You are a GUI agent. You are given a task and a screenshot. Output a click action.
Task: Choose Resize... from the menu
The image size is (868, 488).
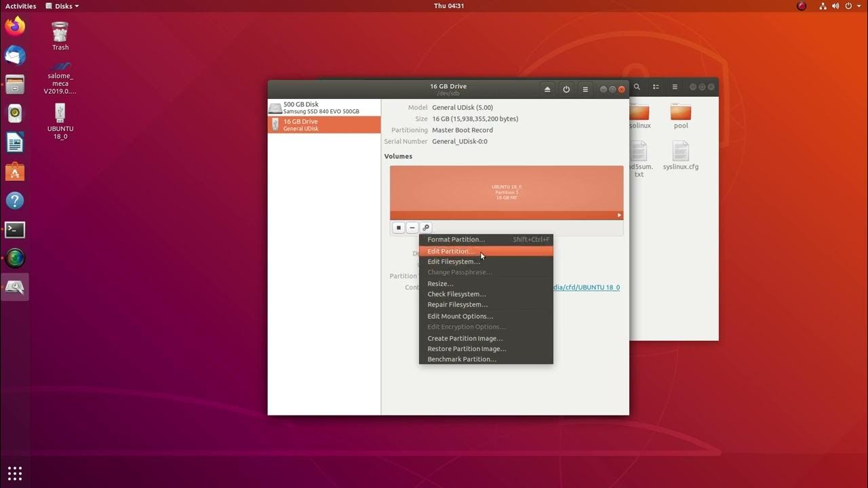486,283
